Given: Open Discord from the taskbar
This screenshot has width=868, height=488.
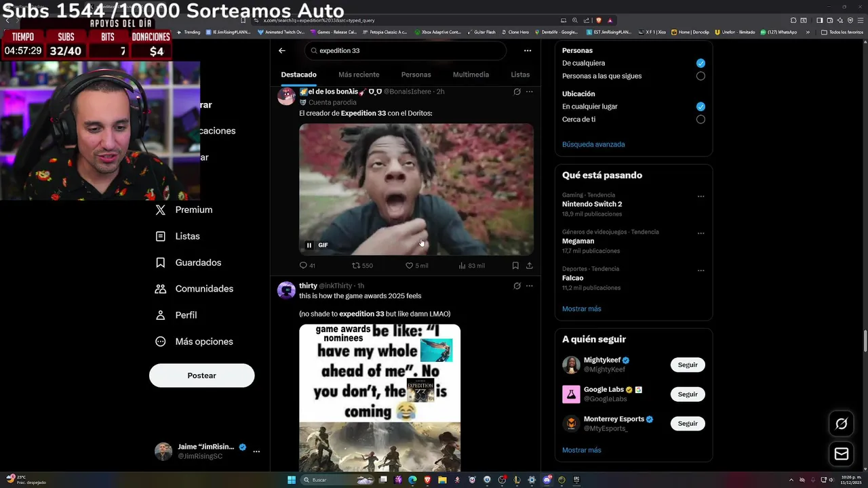Looking at the screenshot, I should click(547, 480).
